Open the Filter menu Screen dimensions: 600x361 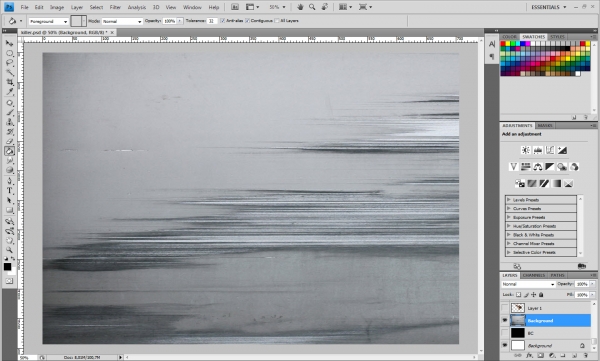coord(115,7)
